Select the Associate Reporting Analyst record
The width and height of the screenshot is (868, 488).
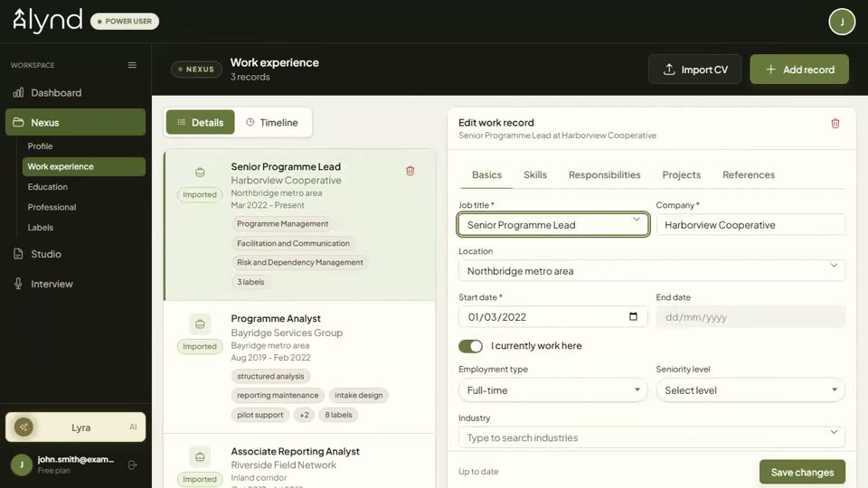point(299,462)
